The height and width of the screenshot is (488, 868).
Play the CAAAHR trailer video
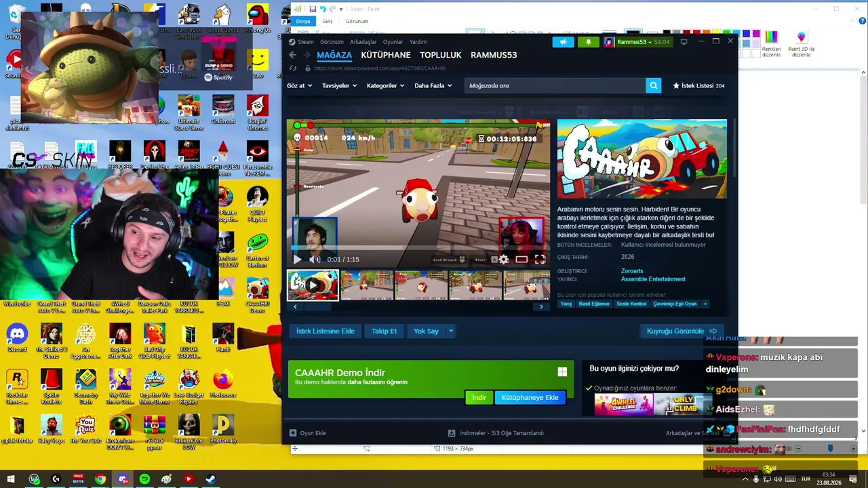(297, 259)
